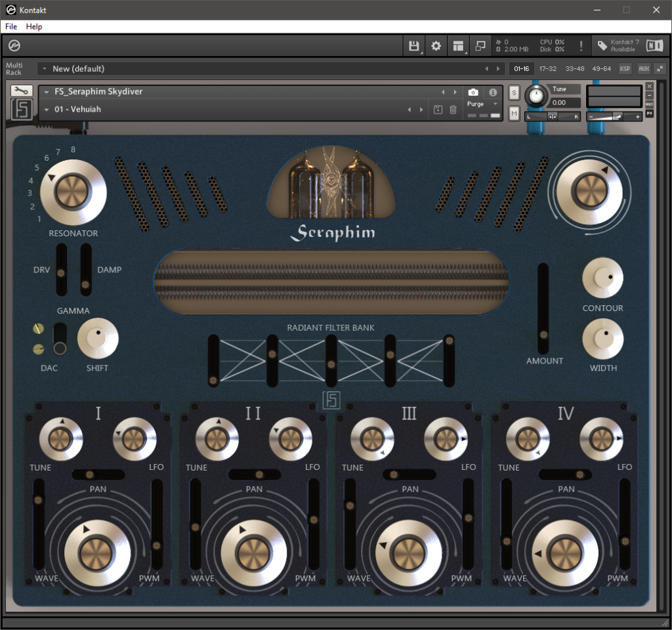Click the minimized rack view icon

[480, 46]
